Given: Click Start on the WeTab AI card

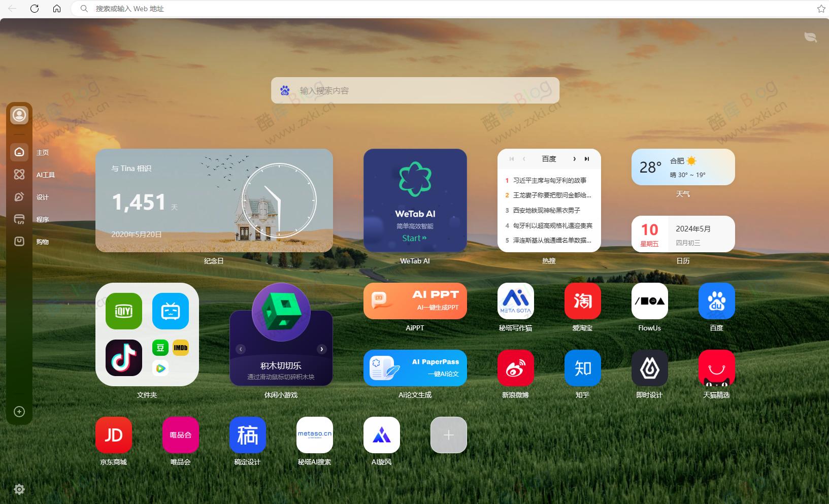Looking at the screenshot, I should pyautogui.click(x=414, y=238).
